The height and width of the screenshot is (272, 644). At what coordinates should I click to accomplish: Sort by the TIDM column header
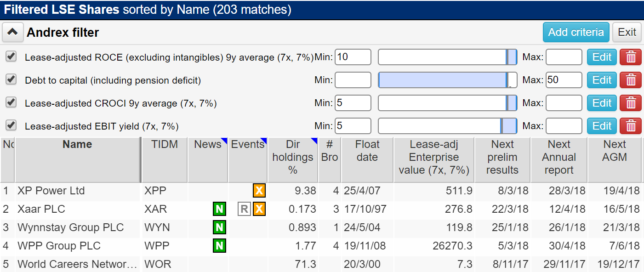(x=165, y=159)
